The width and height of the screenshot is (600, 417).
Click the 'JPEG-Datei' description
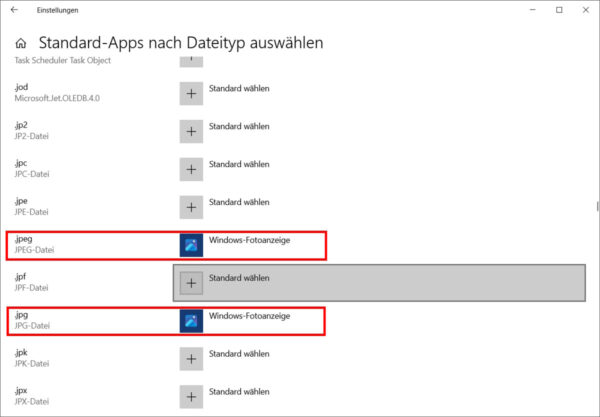click(x=34, y=250)
